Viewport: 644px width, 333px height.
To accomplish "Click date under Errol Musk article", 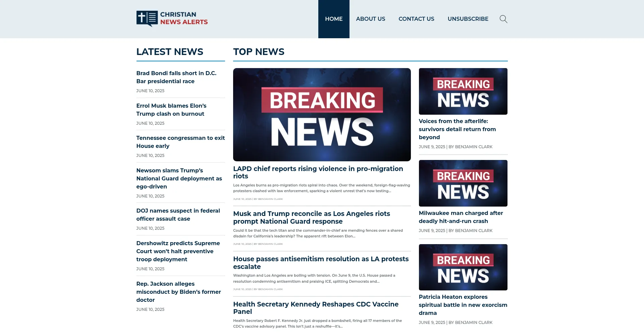I will point(150,123).
